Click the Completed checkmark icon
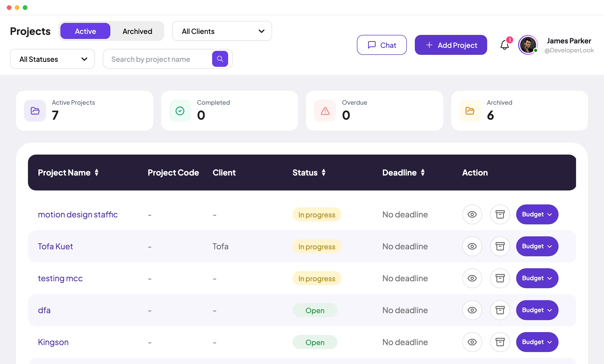This screenshot has width=604, height=364. pos(180,111)
